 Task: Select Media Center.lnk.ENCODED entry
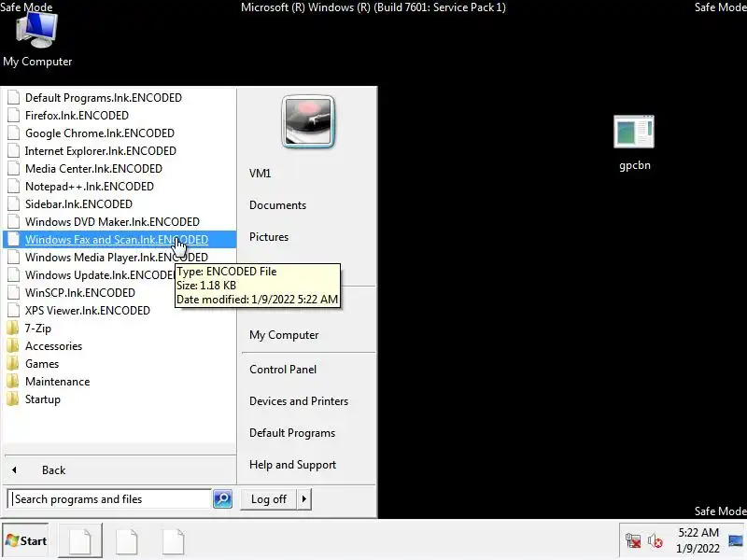(x=93, y=169)
